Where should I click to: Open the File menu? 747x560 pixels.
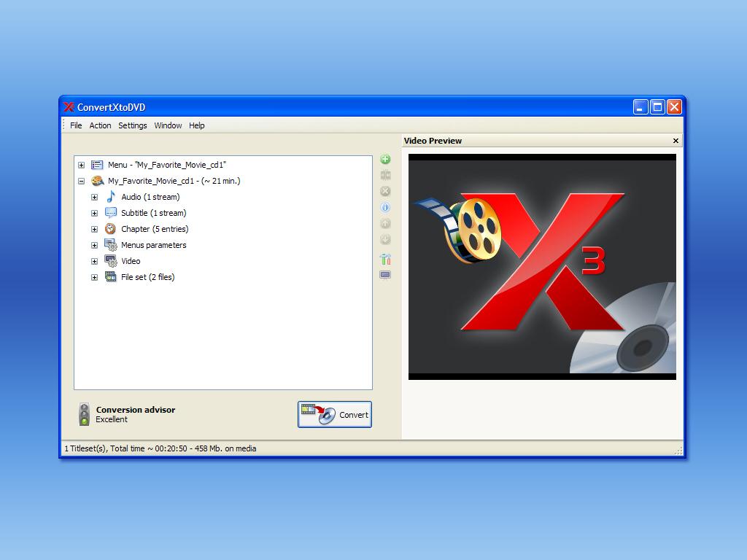click(76, 125)
